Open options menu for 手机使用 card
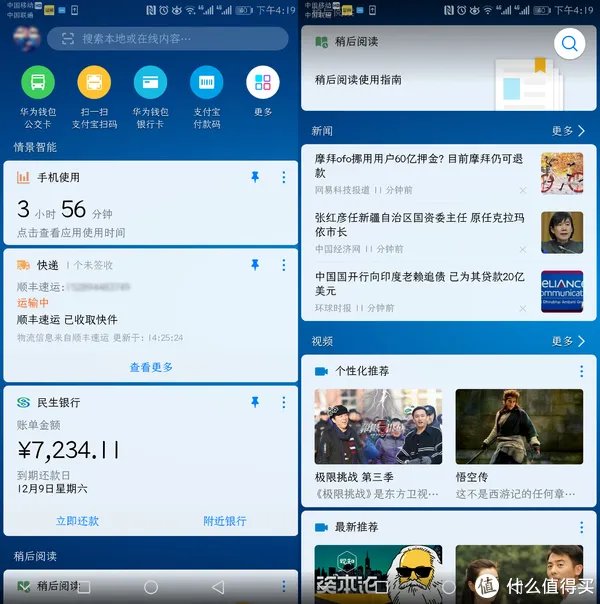600x604 pixels. point(284,177)
